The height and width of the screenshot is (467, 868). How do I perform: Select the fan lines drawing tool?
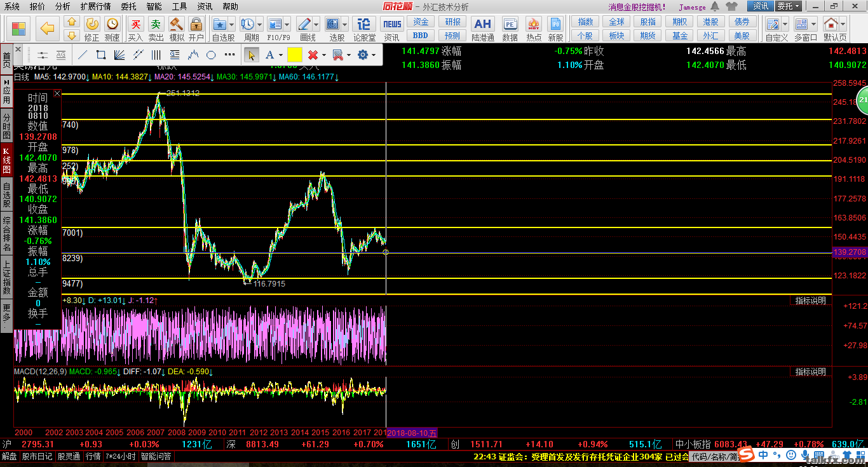(x=119, y=55)
